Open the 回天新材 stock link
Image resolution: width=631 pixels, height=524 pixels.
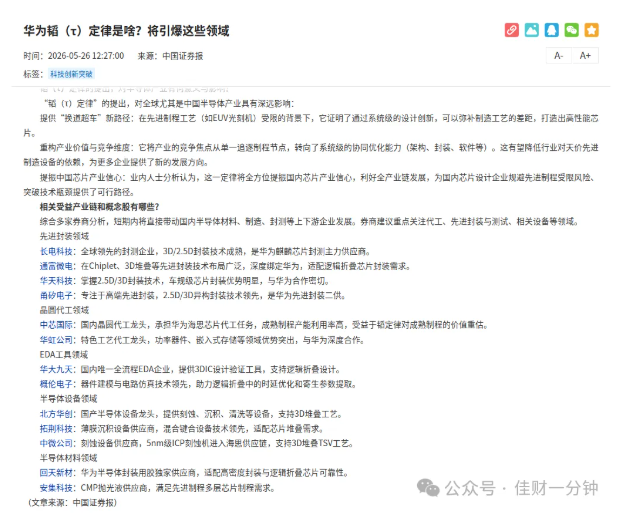click(x=56, y=472)
